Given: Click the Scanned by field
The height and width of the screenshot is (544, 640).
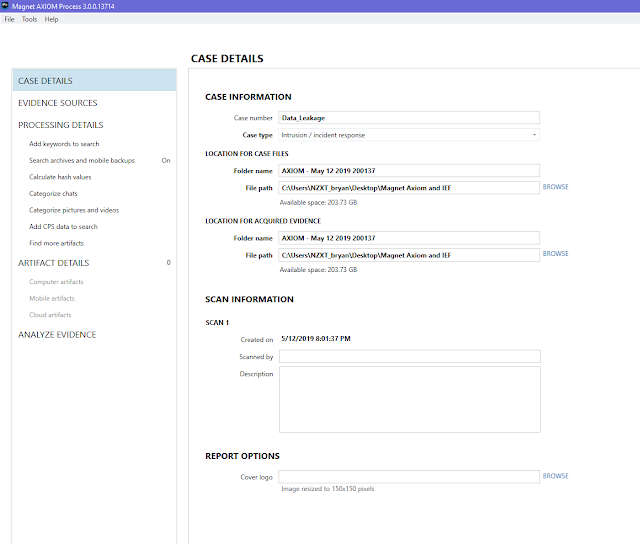Looking at the screenshot, I should 410,356.
